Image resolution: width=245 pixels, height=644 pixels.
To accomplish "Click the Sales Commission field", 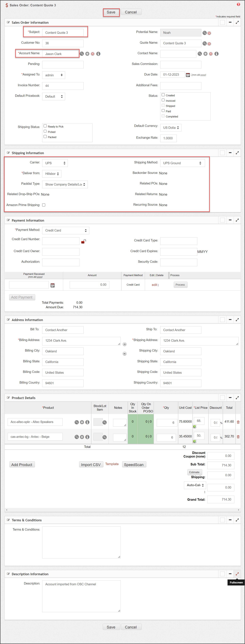I will (x=181, y=65).
